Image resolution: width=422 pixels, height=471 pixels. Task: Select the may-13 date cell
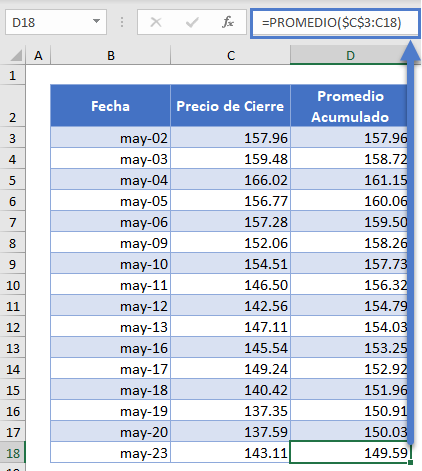pos(110,327)
